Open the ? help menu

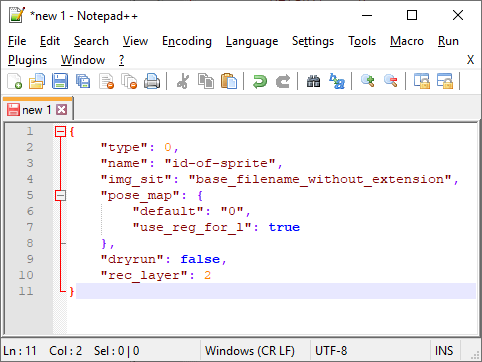[x=122, y=60]
